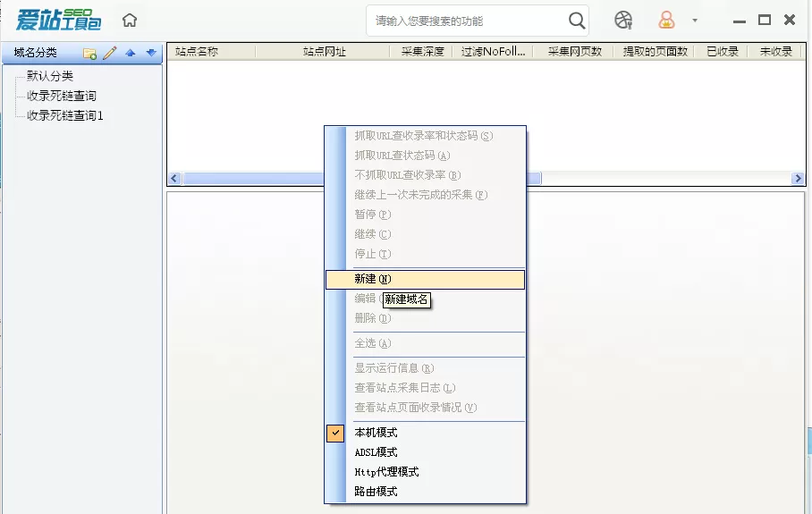Maximize the application window
812x514 pixels.
[765, 21]
